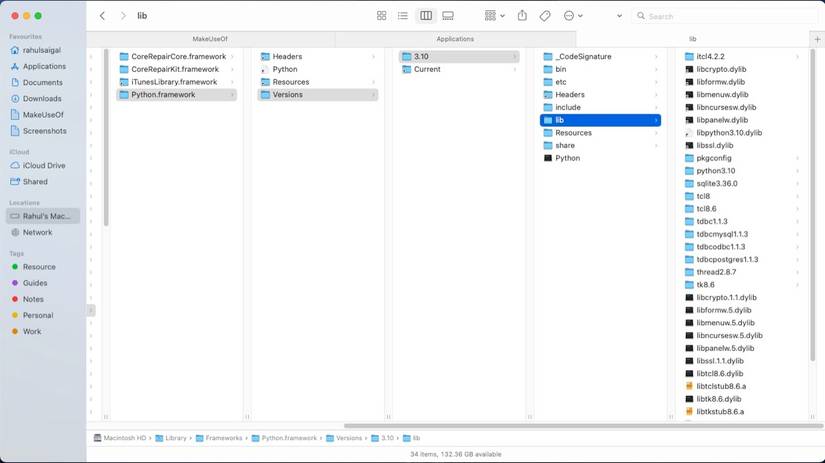Open Applications in sidebar
This screenshot has height=463, width=825.
point(44,66)
